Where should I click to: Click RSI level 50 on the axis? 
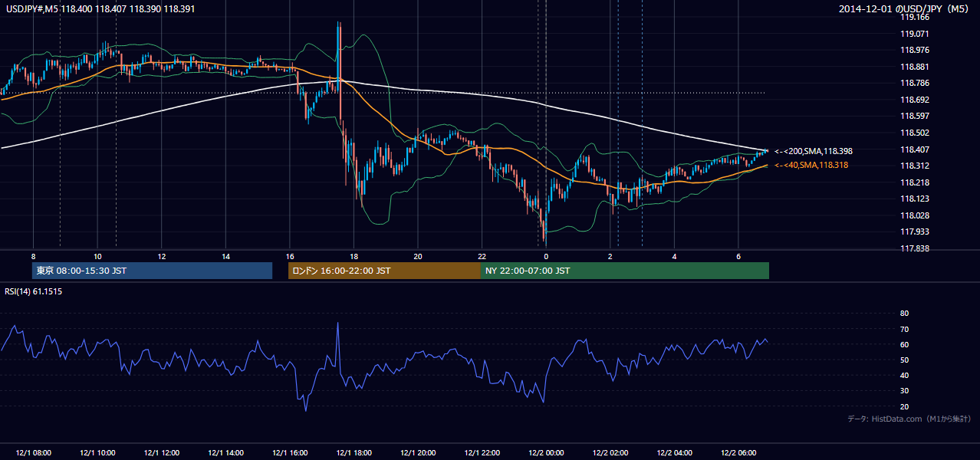904,360
